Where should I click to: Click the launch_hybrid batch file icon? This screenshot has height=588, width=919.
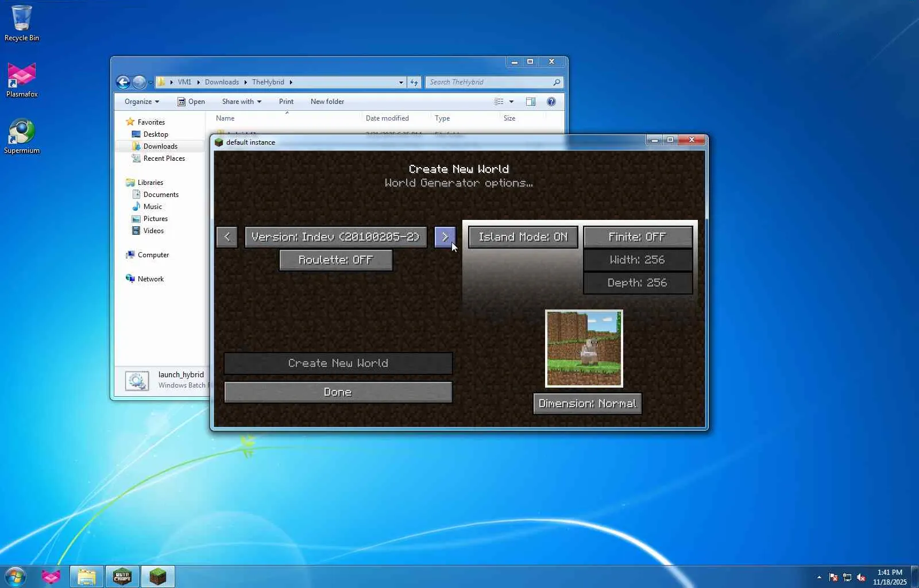(x=137, y=381)
